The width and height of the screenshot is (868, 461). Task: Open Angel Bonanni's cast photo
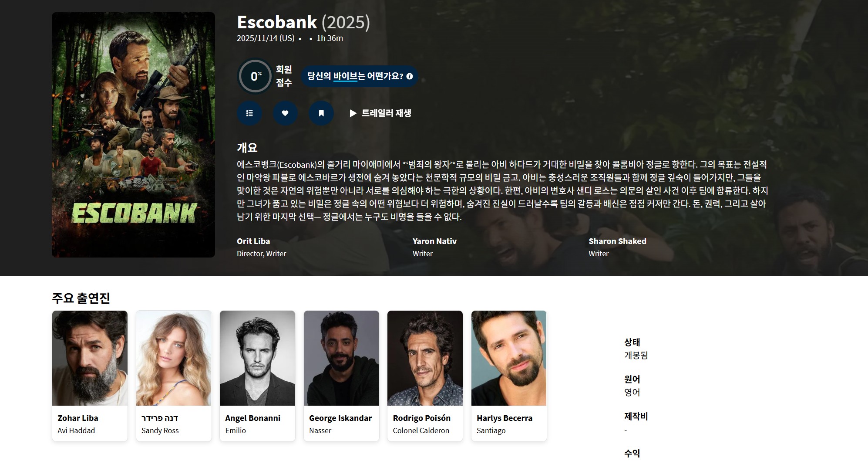(x=257, y=358)
